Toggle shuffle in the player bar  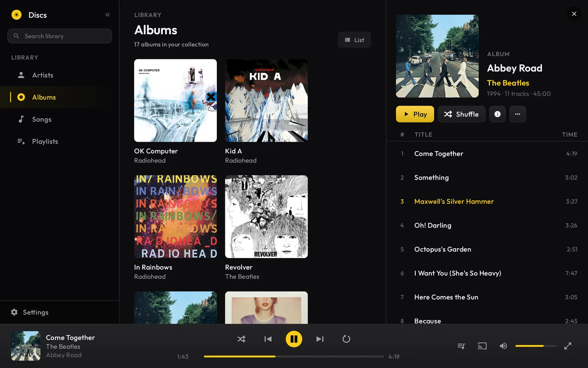click(x=241, y=339)
